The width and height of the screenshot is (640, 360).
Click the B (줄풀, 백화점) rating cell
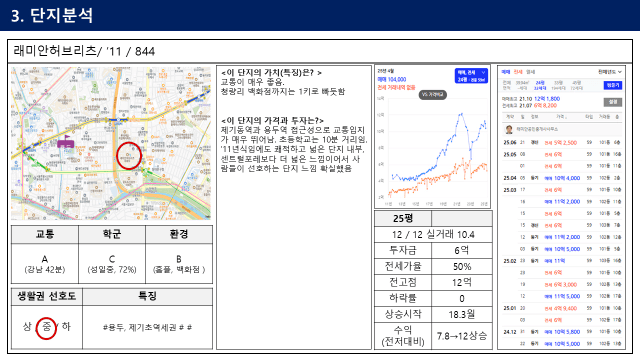click(179, 264)
